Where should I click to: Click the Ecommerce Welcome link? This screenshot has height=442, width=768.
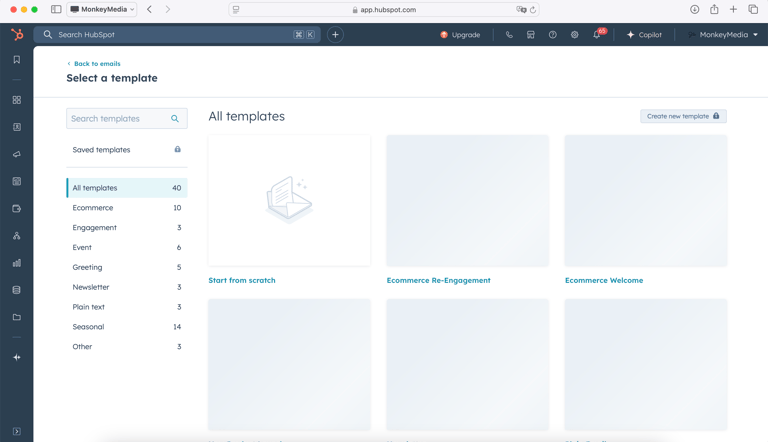[x=604, y=280]
